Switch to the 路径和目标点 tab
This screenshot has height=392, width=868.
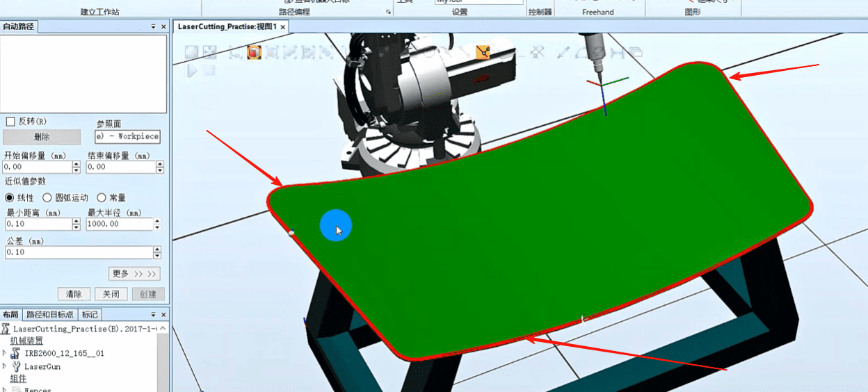(x=50, y=315)
